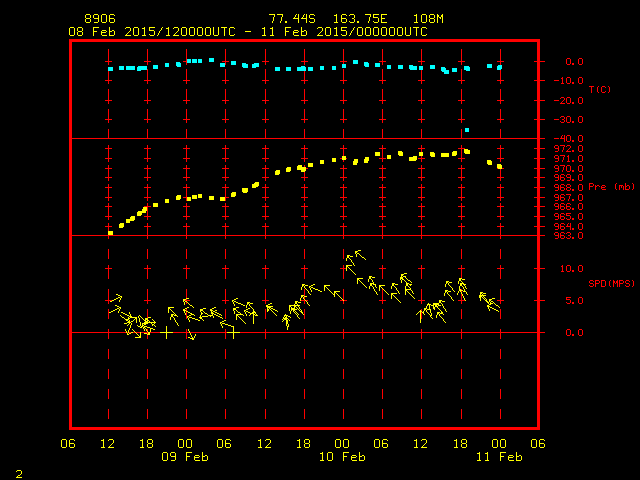Click the first yellow pressure point at 963 mb
The image size is (640, 480).
point(110,233)
